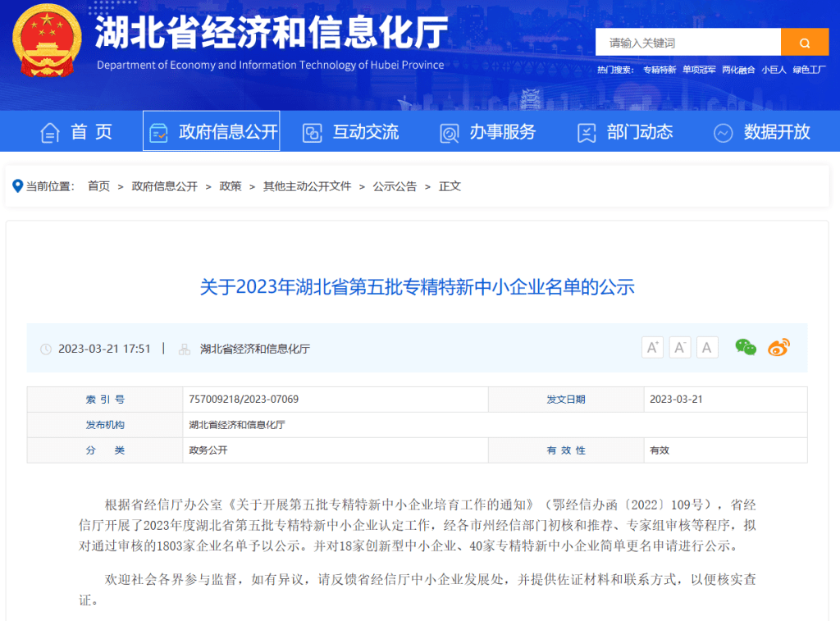This screenshot has width=840, height=621.
Task: Click the 专精特新 hot search link
Action: point(659,70)
